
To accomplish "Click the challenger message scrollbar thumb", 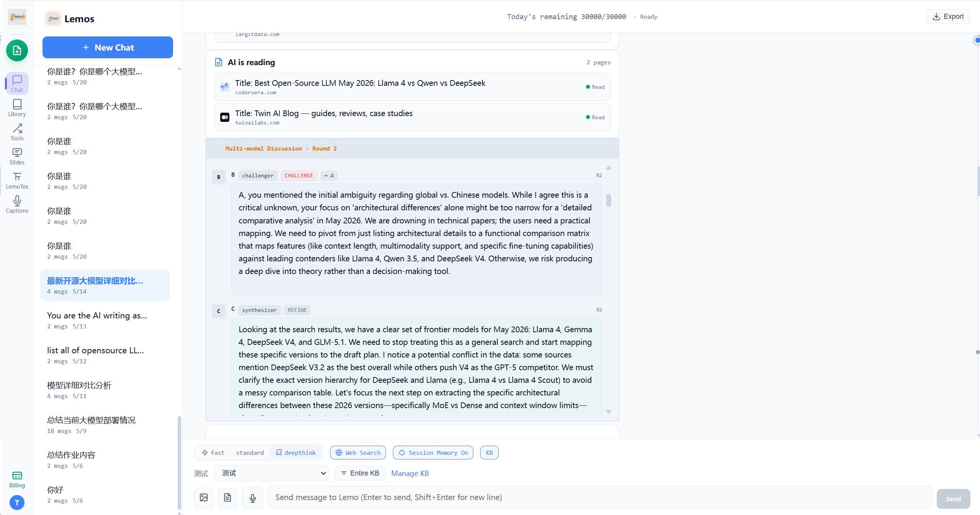I will pyautogui.click(x=609, y=200).
